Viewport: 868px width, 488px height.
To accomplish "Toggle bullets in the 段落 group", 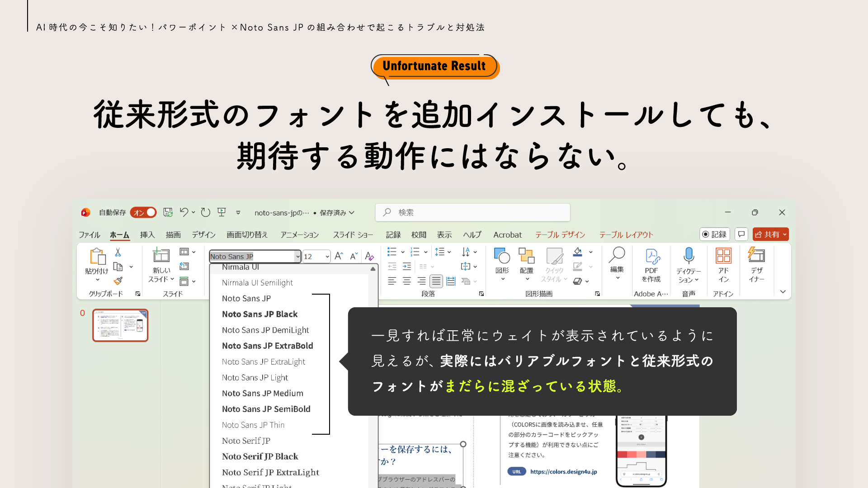I will coord(392,252).
